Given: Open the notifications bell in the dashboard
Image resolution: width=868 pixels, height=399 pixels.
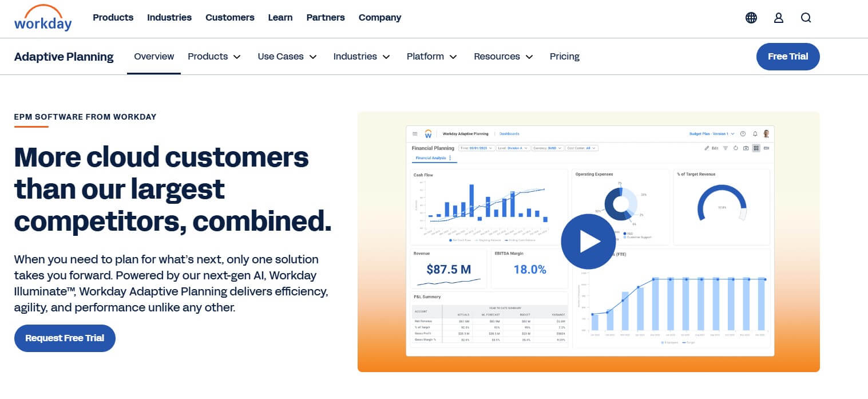Looking at the screenshot, I should (x=755, y=133).
